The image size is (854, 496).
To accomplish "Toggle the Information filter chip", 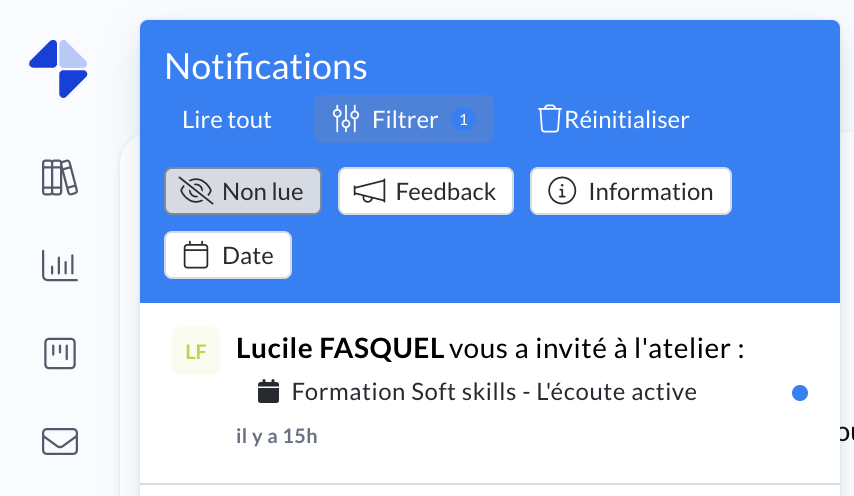I will click(631, 191).
